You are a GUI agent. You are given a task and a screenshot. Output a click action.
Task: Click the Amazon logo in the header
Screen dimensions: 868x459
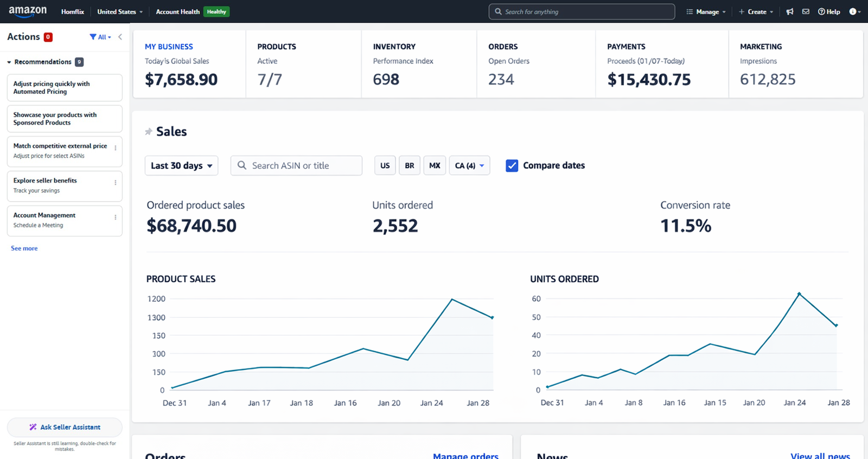coord(28,11)
